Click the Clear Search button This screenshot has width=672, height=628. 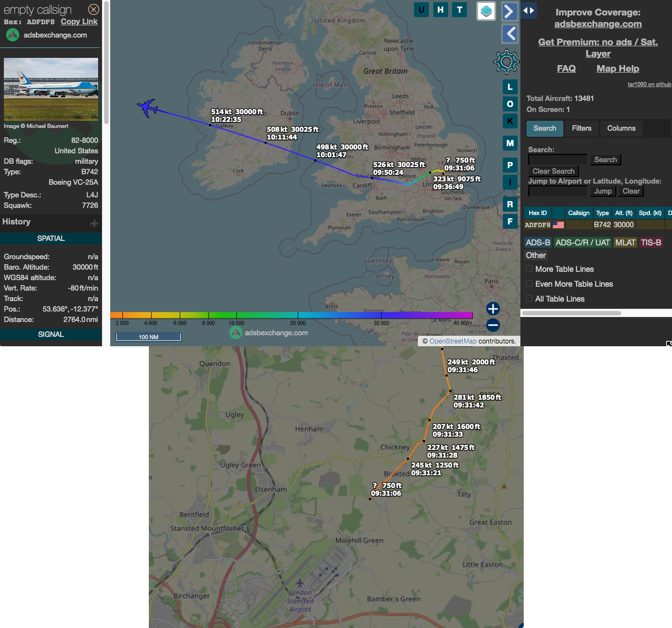click(x=553, y=171)
